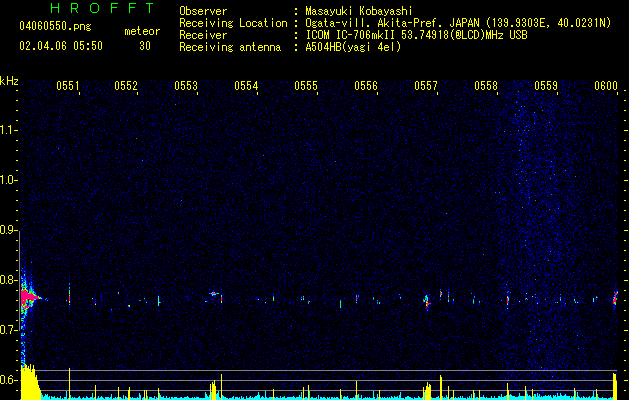Click the HROFFT title text

[103, 8]
